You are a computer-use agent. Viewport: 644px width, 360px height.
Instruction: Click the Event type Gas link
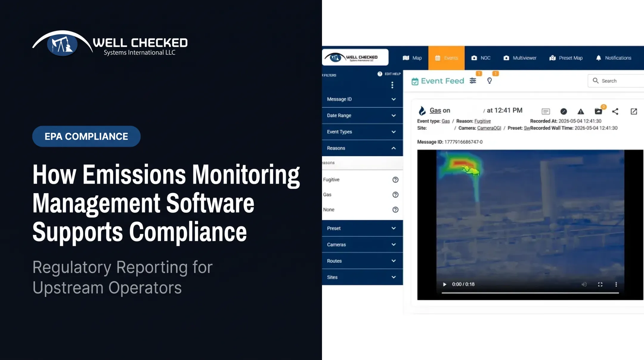pyautogui.click(x=445, y=121)
